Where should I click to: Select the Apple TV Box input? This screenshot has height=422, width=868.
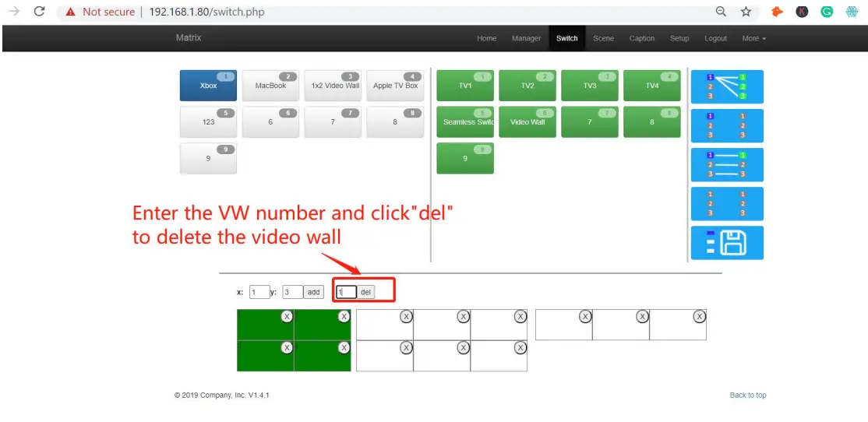(395, 86)
